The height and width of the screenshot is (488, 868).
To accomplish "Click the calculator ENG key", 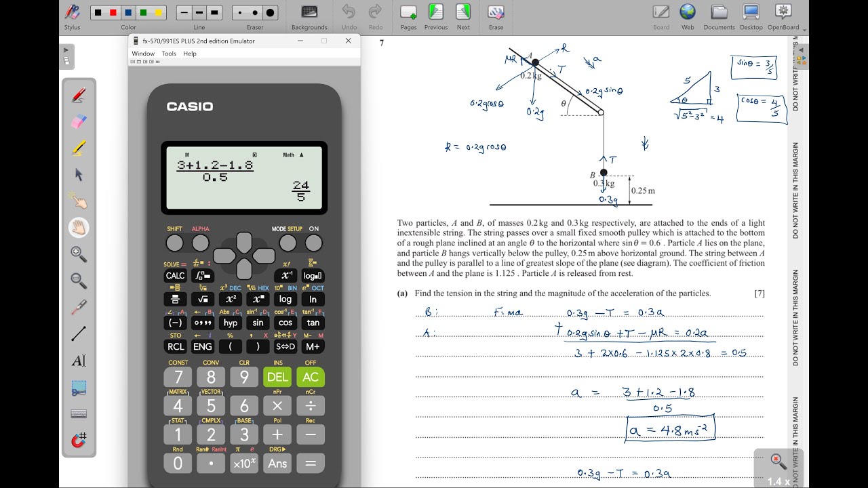I will (203, 346).
